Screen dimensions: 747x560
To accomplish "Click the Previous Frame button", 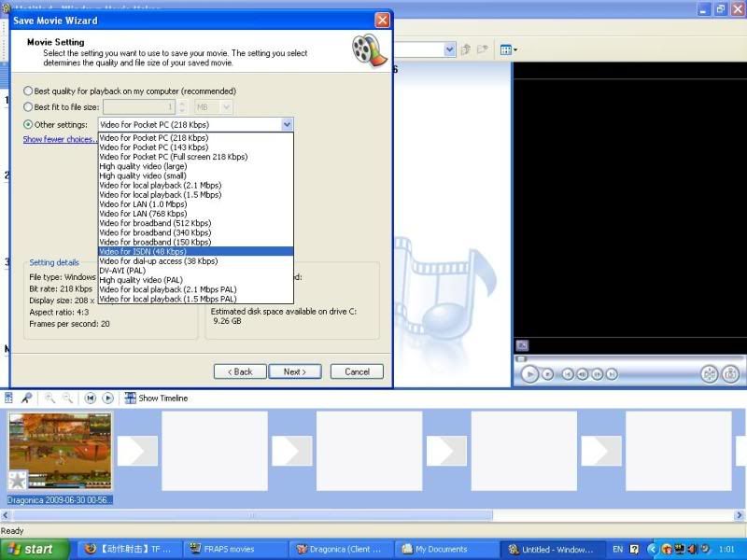I will point(582,375).
